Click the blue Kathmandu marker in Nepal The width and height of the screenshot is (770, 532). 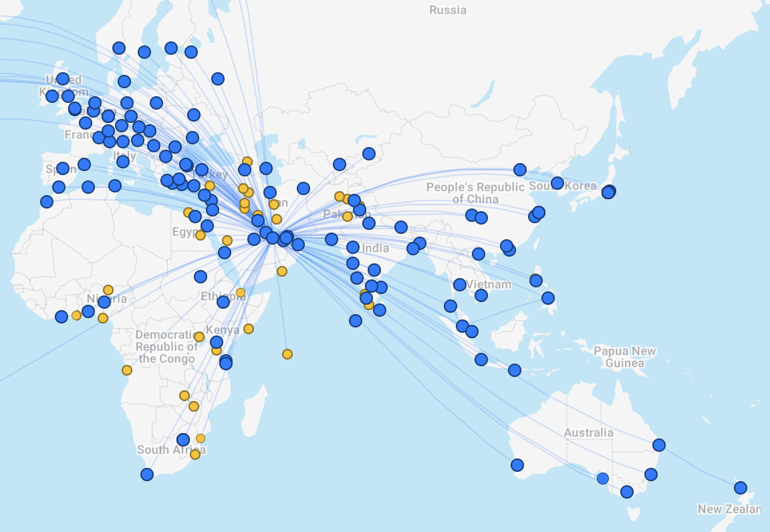click(401, 227)
